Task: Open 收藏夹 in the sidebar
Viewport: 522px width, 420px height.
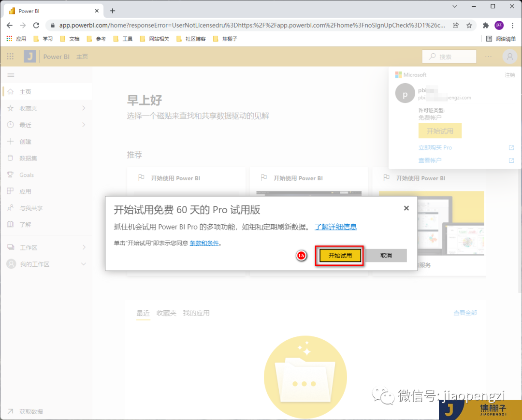Action: tap(46, 108)
